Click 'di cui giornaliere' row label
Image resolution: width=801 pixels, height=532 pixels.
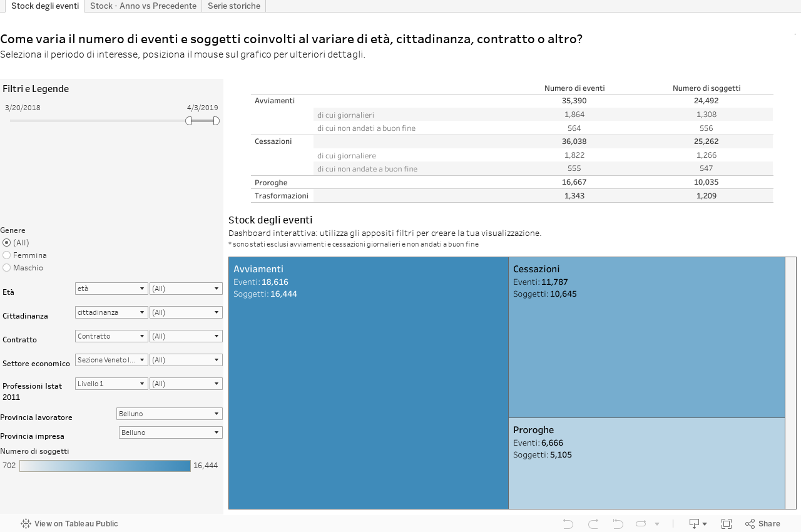[347, 156]
